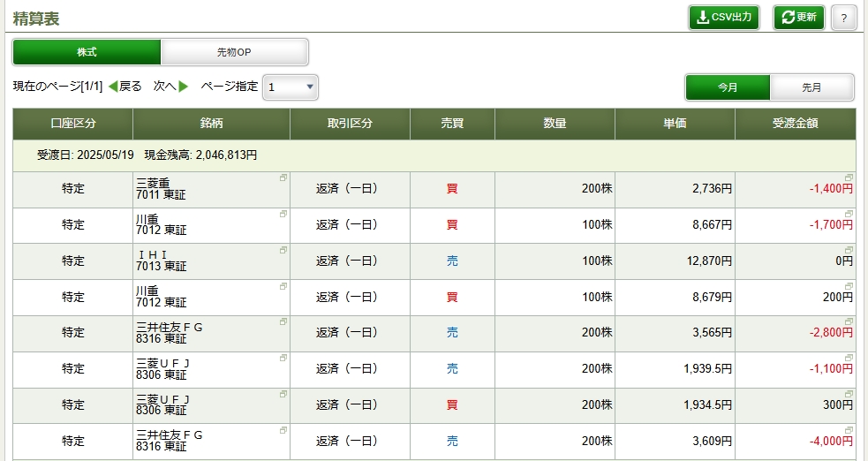Open detail icon above -1,400円 amount
868x461 pixels.
click(849, 178)
